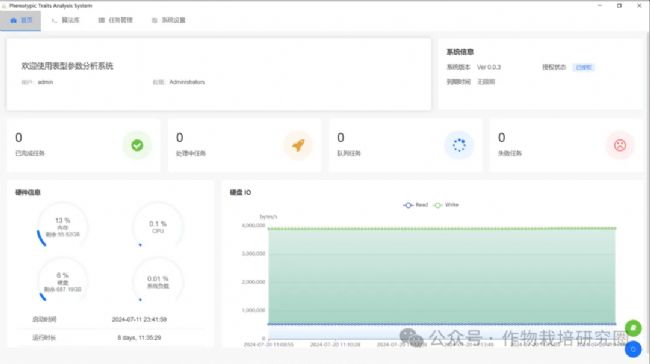Viewport: 650px width, 364px height.
Task: Restore the application window size
Action: point(619,6)
